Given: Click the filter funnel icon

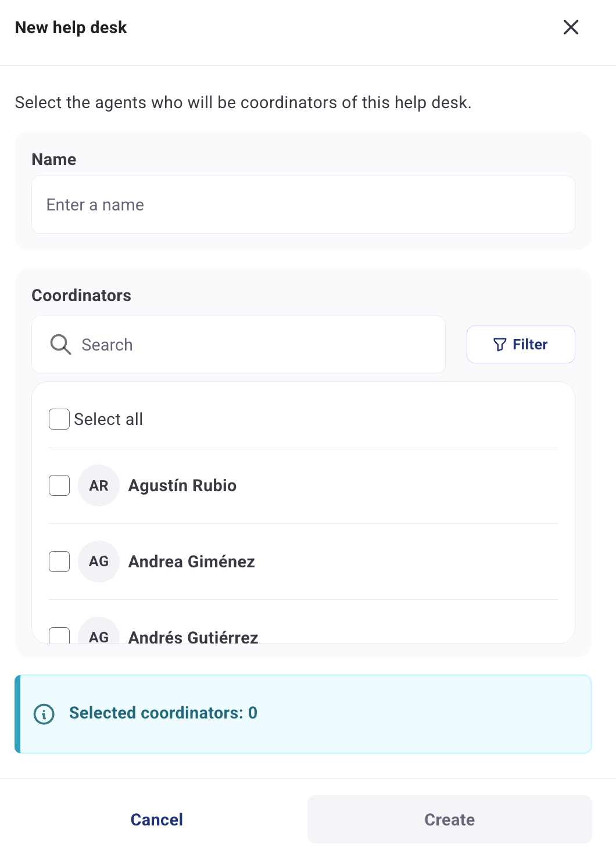Looking at the screenshot, I should (499, 345).
